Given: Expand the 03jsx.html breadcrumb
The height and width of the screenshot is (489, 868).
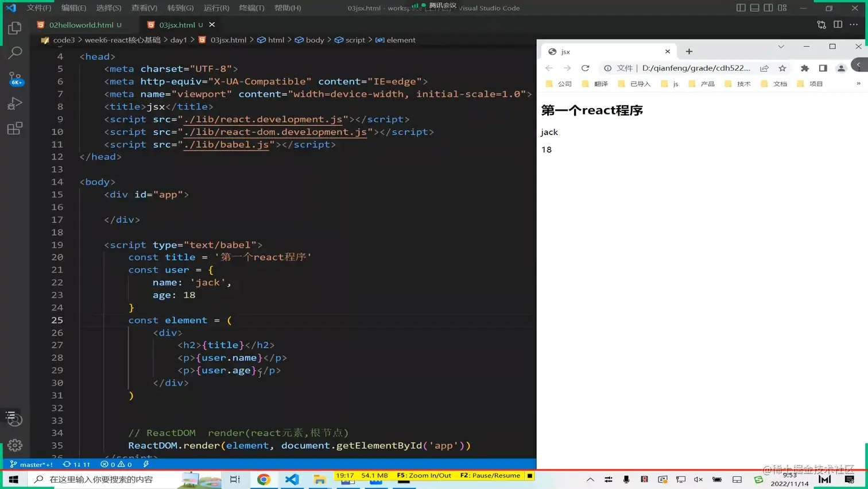Looking at the screenshot, I should [x=228, y=40].
